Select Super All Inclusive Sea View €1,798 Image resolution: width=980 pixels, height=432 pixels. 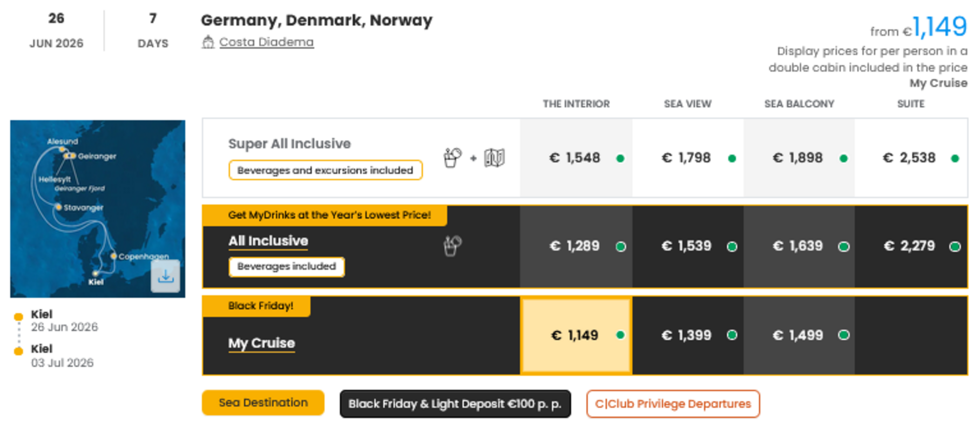687,158
